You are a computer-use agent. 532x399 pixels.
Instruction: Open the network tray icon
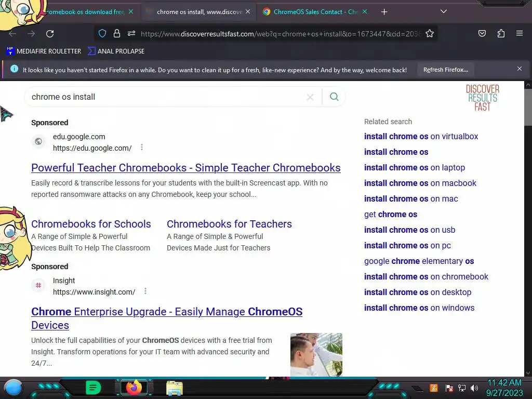(x=462, y=388)
